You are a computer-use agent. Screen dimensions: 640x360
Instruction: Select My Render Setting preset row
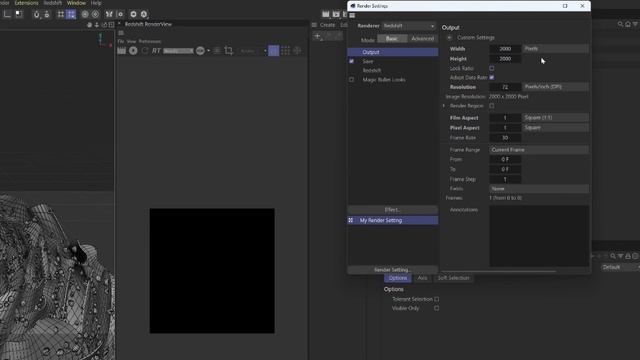(393, 220)
